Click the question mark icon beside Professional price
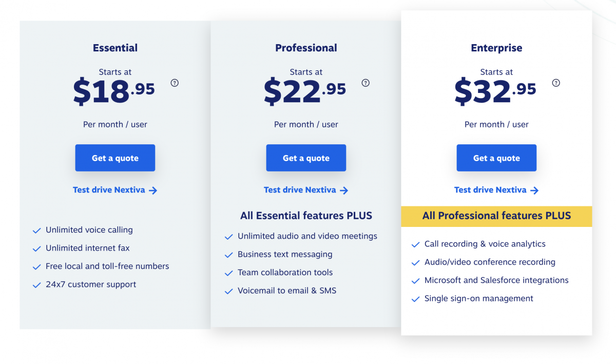 (365, 83)
